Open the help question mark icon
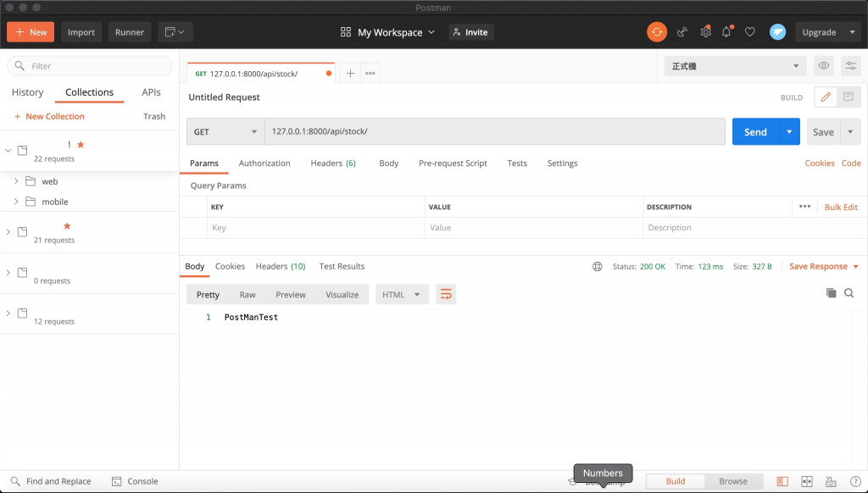This screenshot has height=493, width=868. (x=855, y=481)
